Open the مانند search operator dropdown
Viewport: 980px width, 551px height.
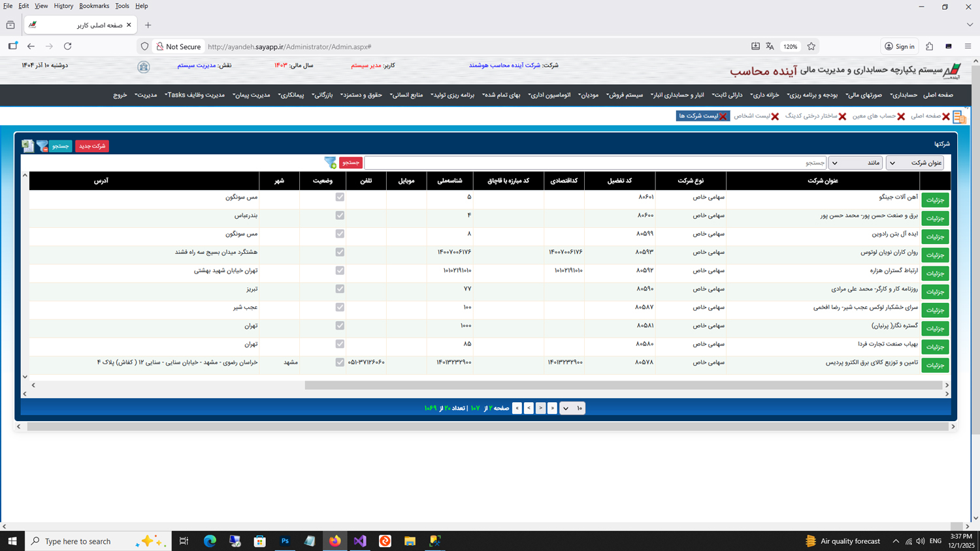(855, 163)
